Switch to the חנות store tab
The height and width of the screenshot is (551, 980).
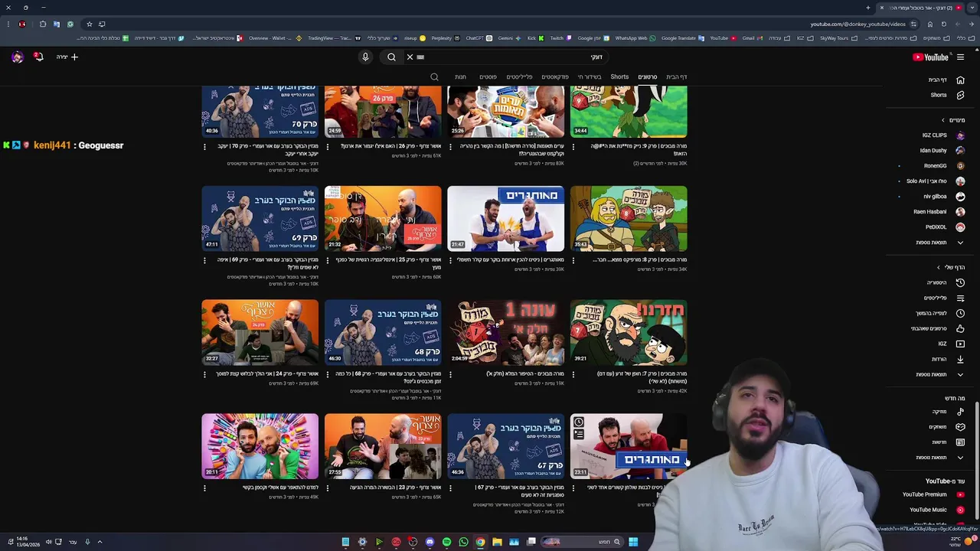point(460,77)
